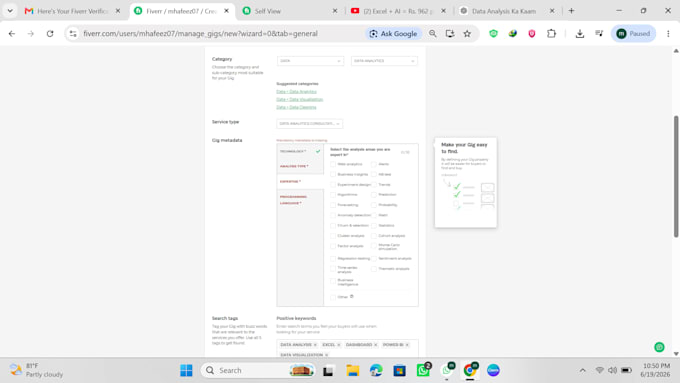680x383 pixels.
Task: Open WhatsApp from the taskbar
Action: point(423,370)
